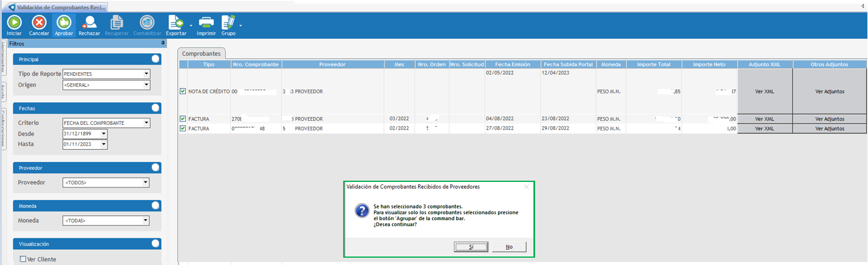Sort by the Proveedor column header
Image resolution: width=868 pixels, height=265 pixels.
coord(332,64)
